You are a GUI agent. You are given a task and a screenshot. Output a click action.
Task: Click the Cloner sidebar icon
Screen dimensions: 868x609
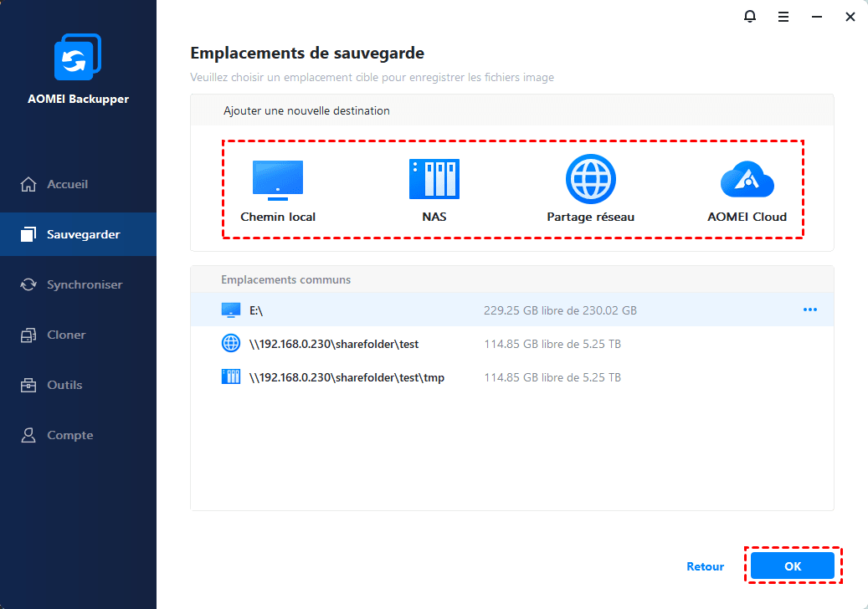pyautogui.click(x=28, y=335)
